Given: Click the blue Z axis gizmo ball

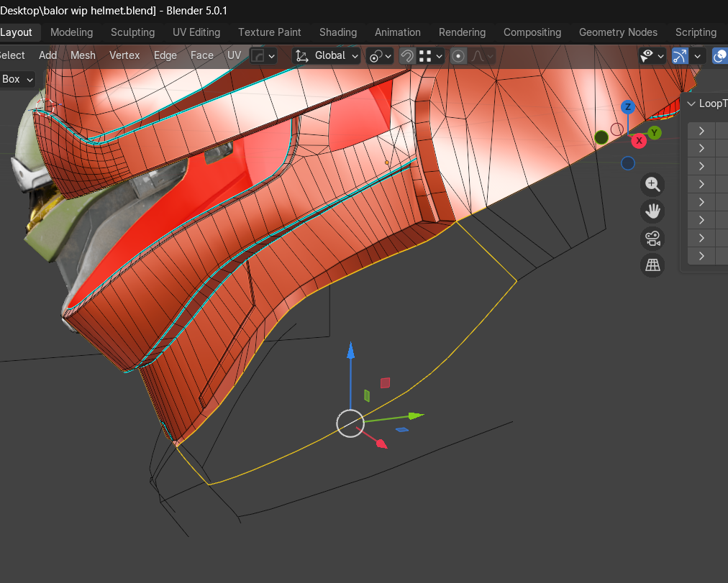Looking at the screenshot, I should 628,107.
